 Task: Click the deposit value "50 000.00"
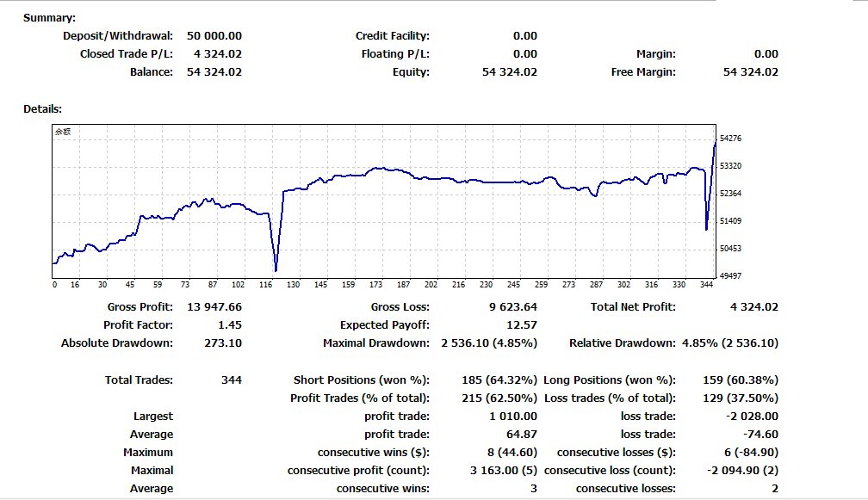[x=214, y=36]
